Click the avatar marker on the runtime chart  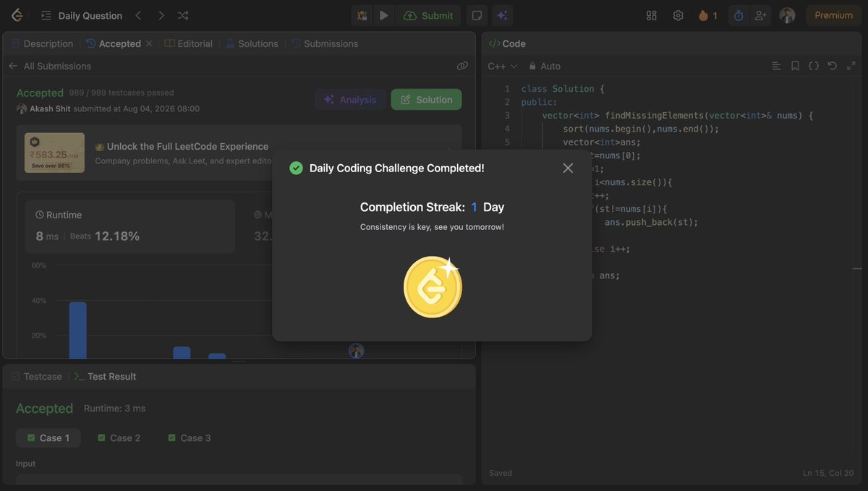coord(356,351)
